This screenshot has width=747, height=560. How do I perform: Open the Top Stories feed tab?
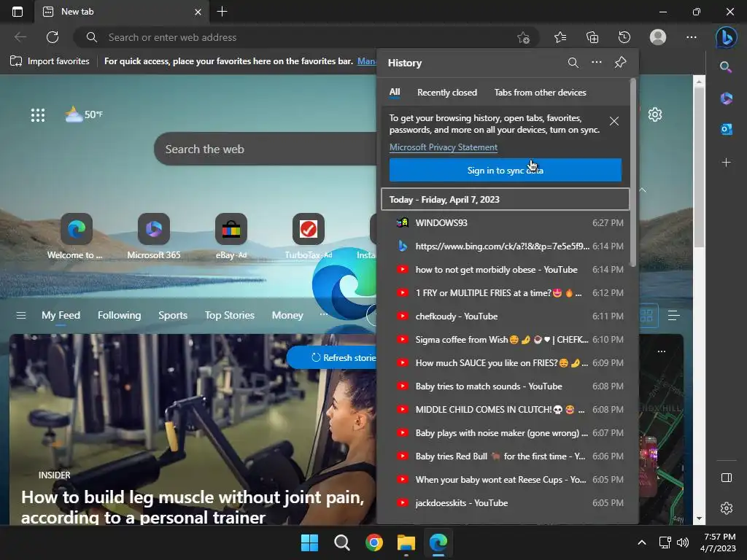coord(230,315)
